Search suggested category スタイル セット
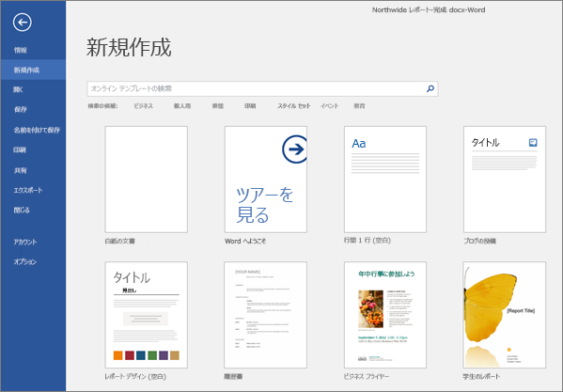 click(293, 106)
